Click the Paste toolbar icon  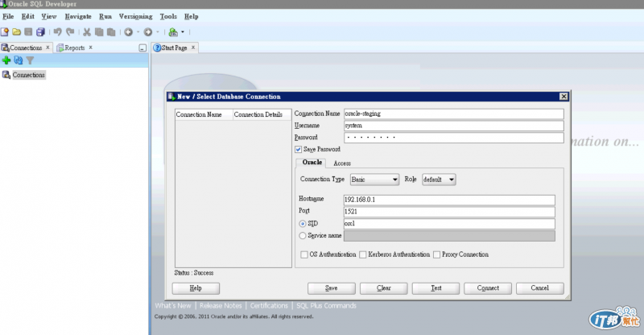[x=111, y=32]
